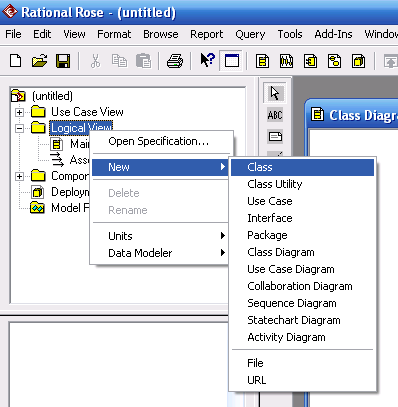Open the Query menu

click(250, 34)
